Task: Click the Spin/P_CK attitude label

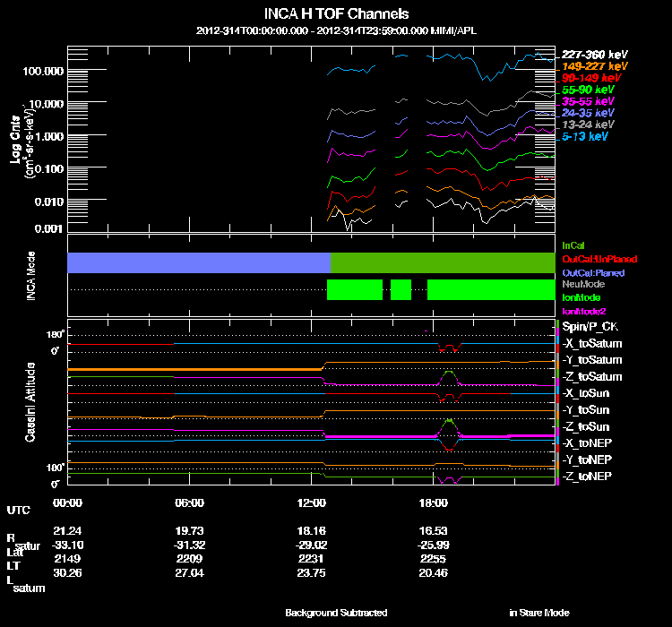Action: pyautogui.click(x=590, y=327)
